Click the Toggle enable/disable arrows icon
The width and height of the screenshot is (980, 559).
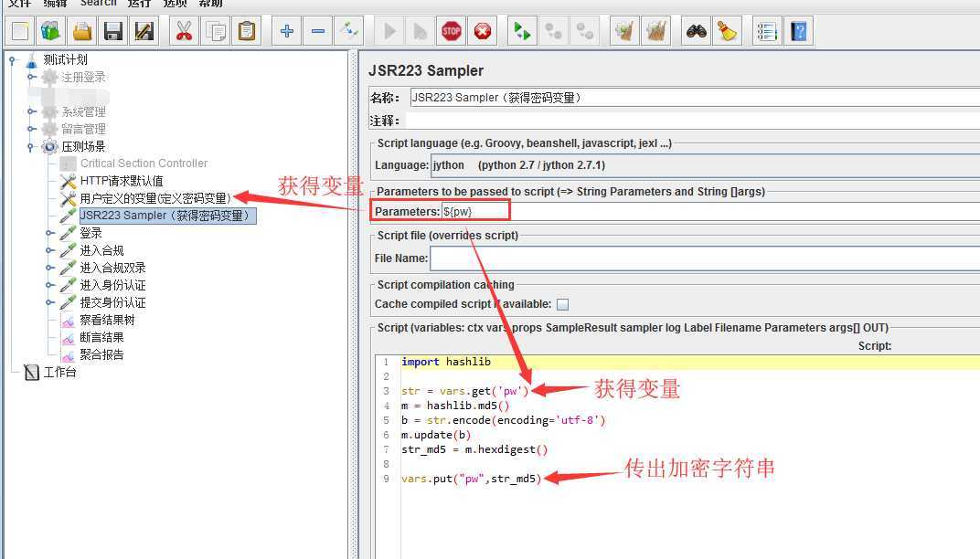point(348,31)
